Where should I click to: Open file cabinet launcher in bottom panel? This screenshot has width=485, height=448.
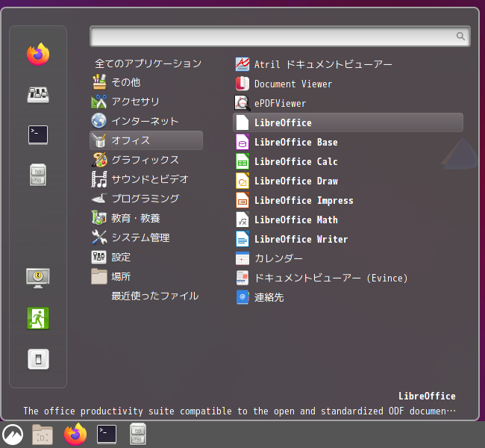tap(138, 435)
